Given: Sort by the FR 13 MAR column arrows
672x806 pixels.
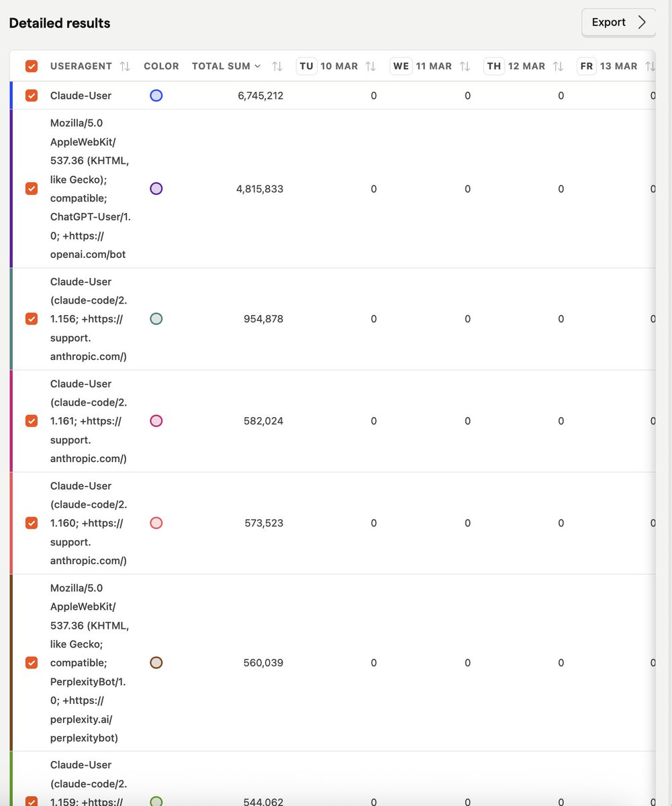Looking at the screenshot, I should pos(650,66).
